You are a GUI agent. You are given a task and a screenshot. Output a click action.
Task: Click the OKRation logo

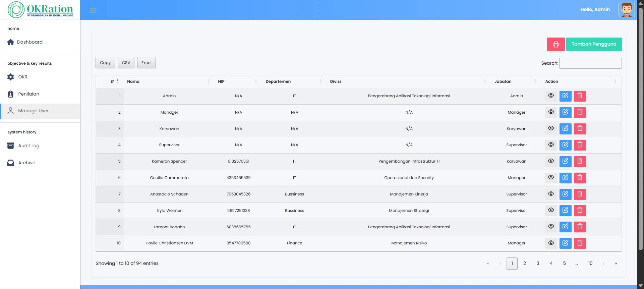(x=40, y=10)
